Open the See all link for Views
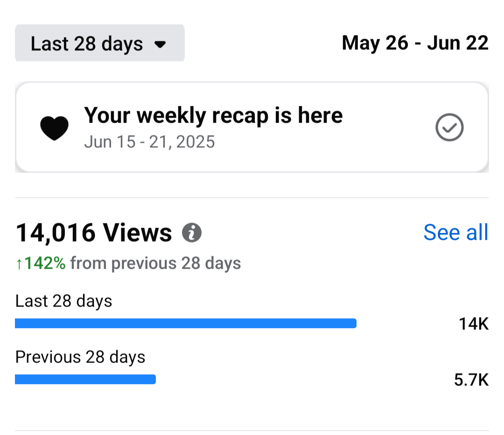The width and height of the screenshot is (504, 435). click(455, 232)
